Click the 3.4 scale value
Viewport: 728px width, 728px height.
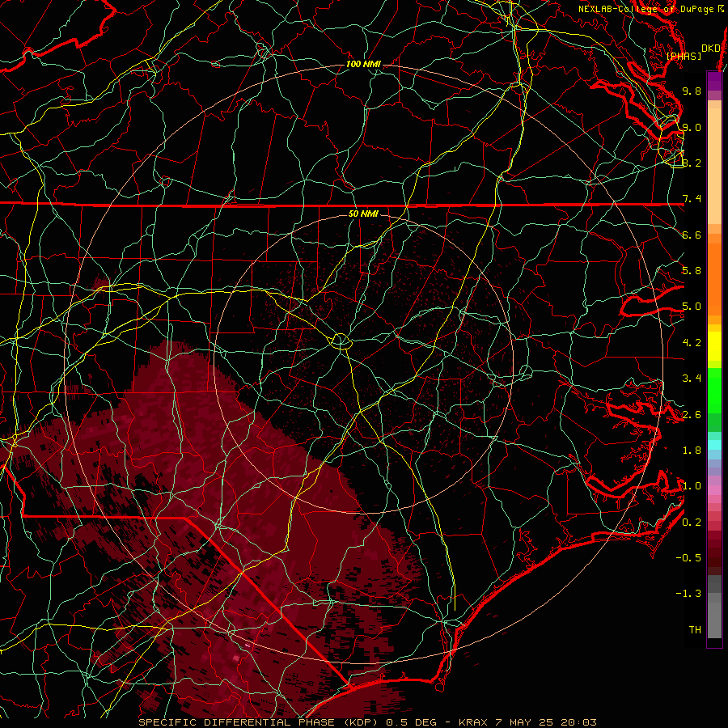[x=692, y=379]
